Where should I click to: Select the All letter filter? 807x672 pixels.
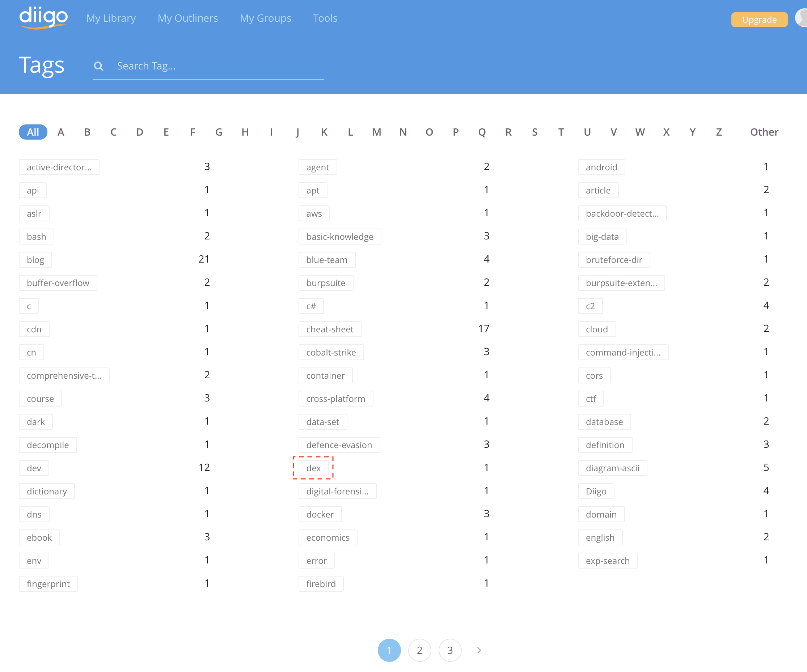click(x=33, y=132)
